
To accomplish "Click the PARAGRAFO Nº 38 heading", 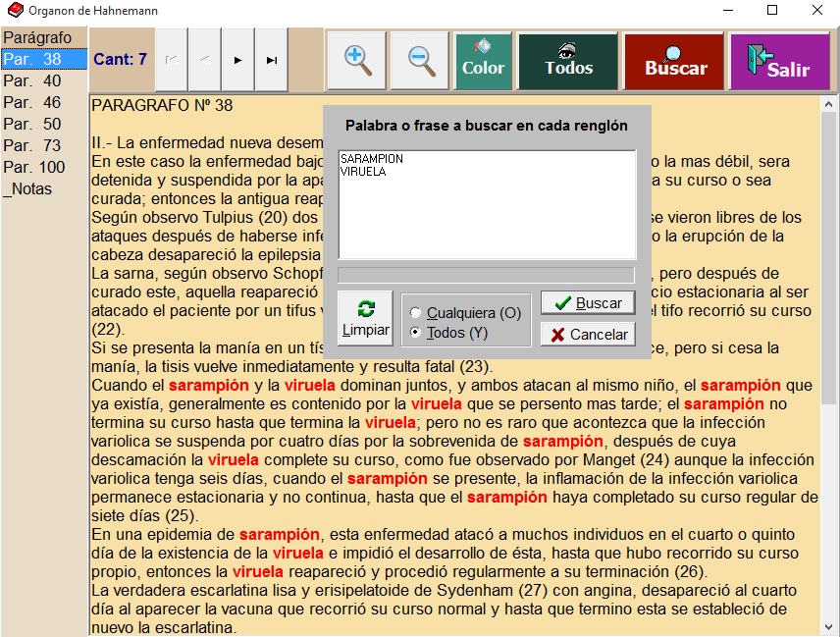I will (162, 105).
